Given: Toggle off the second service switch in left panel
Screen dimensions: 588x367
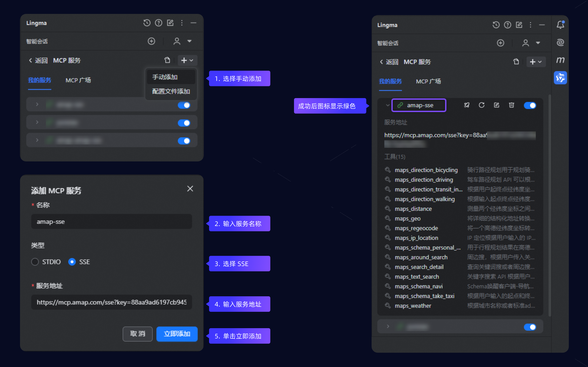Looking at the screenshot, I should pyautogui.click(x=184, y=123).
